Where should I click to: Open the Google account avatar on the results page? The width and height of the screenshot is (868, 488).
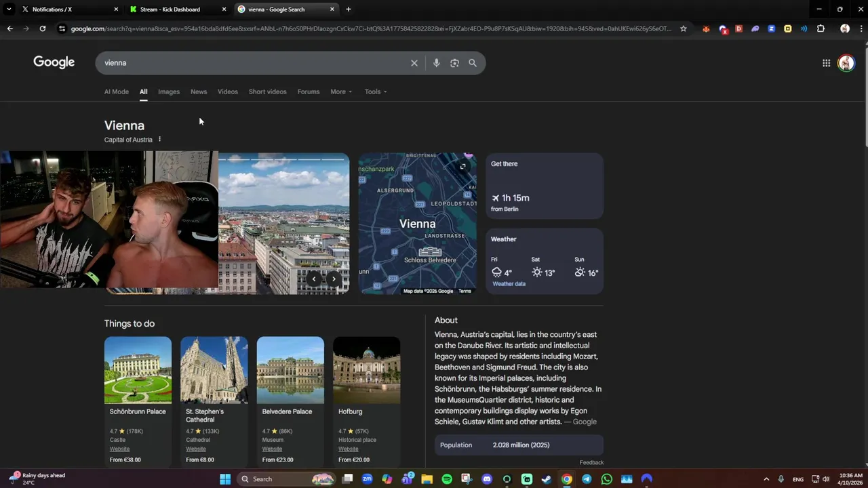[846, 63]
